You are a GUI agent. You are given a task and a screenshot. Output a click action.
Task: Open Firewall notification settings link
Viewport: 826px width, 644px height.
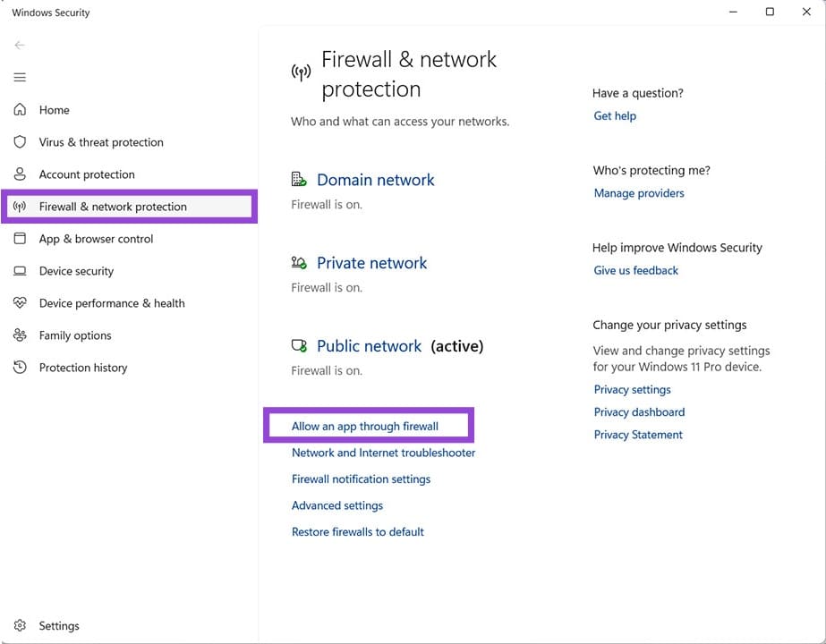361,479
